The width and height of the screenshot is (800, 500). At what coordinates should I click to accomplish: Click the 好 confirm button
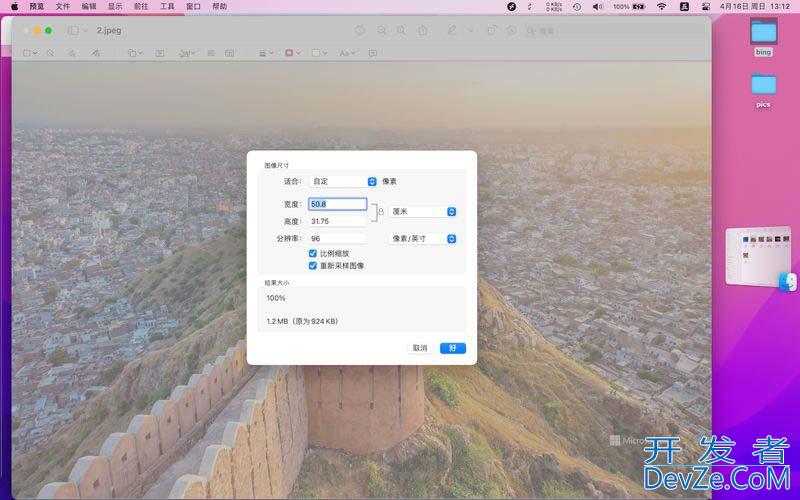click(453, 348)
